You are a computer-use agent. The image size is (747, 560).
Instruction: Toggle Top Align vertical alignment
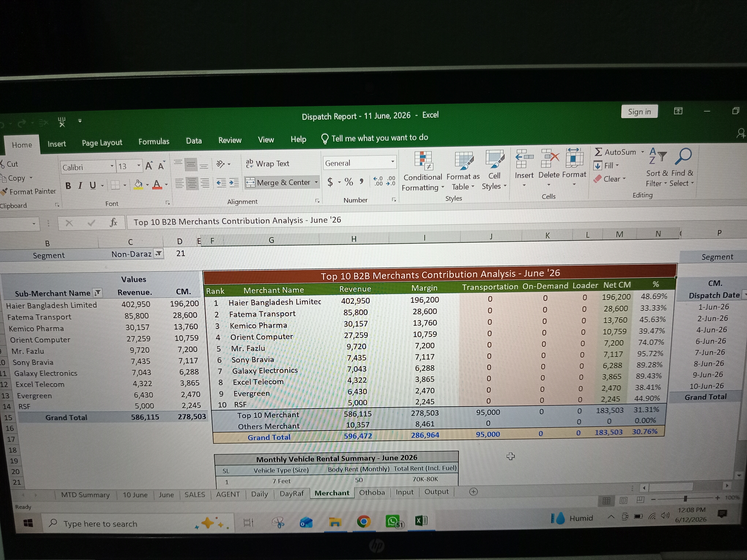178,163
